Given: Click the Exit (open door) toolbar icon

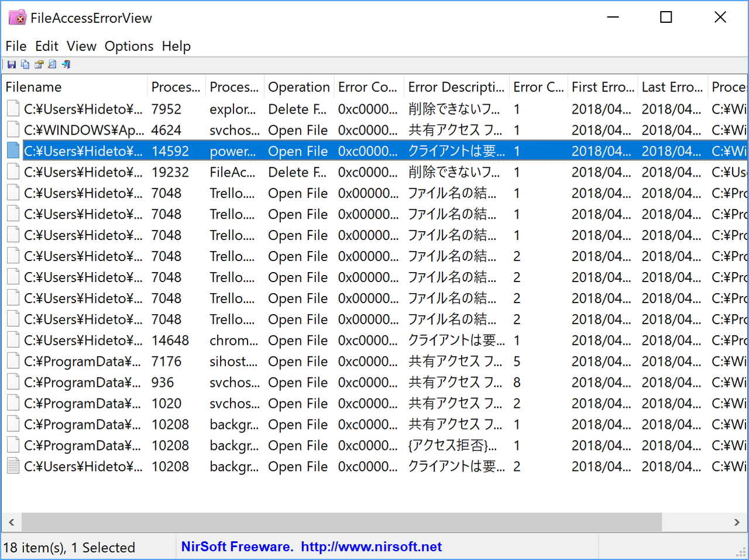Looking at the screenshot, I should [x=66, y=64].
